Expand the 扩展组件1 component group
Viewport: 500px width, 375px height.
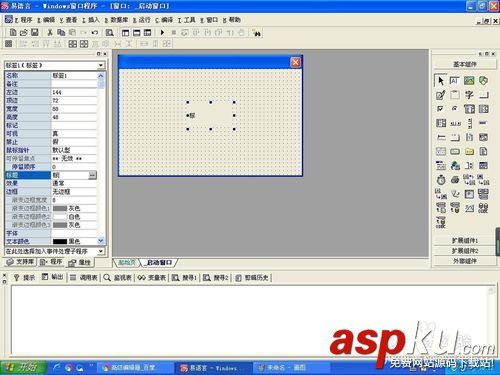click(x=465, y=240)
